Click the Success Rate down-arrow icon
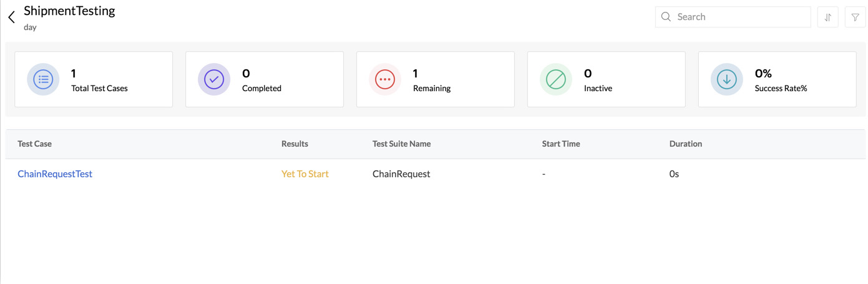 [727, 79]
